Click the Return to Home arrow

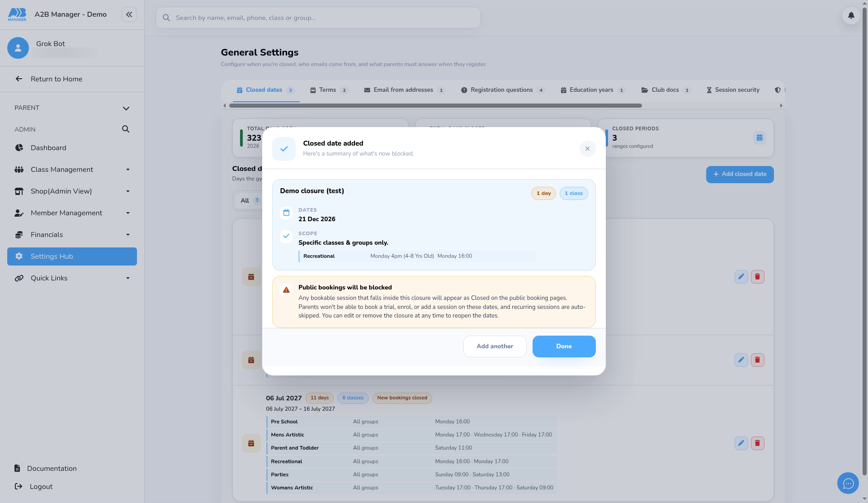[x=19, y=79]
